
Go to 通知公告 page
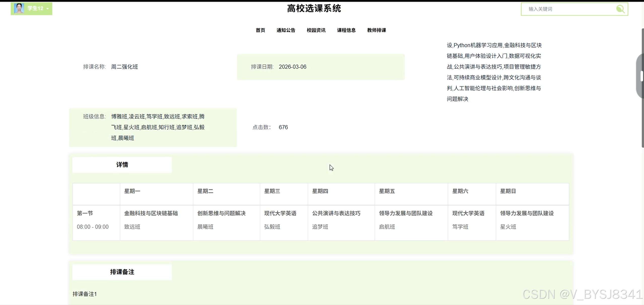tap(286, 30)
